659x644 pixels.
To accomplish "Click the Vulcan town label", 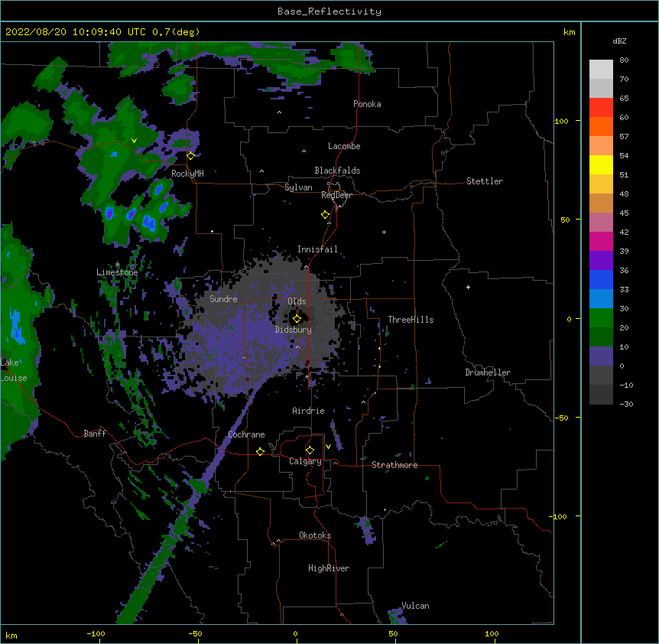I will pos(415,606).
